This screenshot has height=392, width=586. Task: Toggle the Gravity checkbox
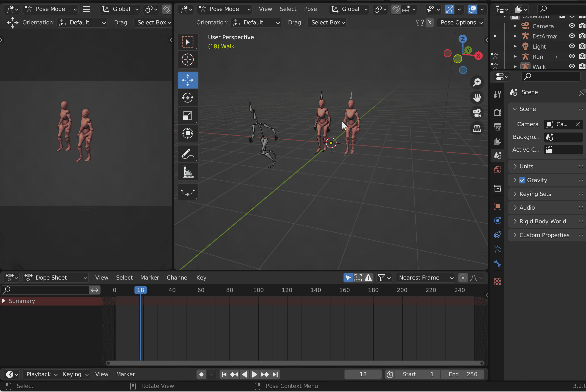[522, 180]
